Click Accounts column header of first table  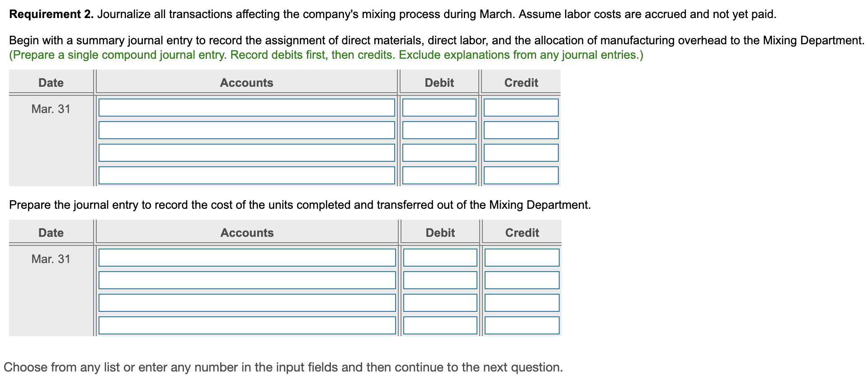[246, 83]
